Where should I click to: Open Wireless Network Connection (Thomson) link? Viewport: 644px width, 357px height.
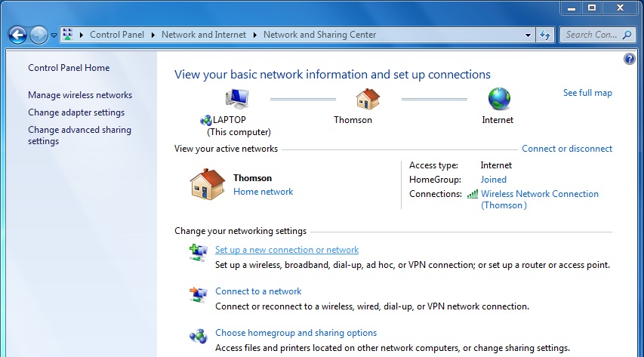(x=540, y=199)
